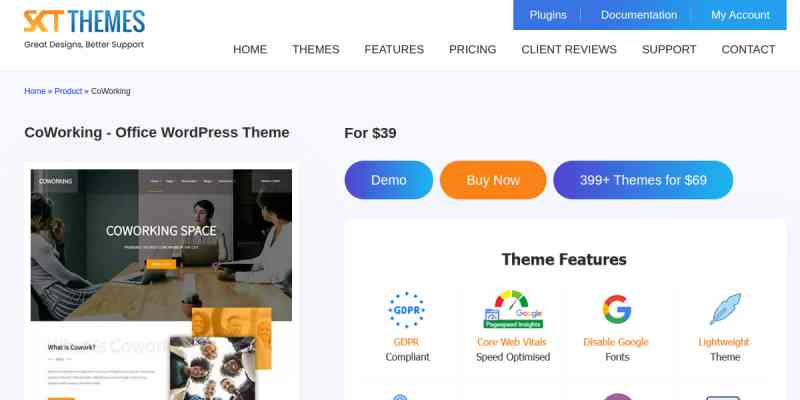Click the SKT Themes logo

click(x=84, y=29)
